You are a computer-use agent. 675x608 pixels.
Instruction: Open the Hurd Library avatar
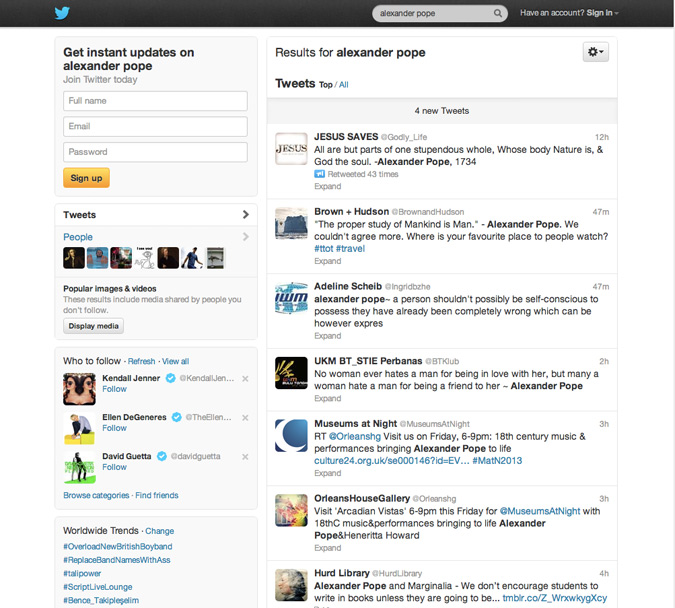click(x=291, y=585)
